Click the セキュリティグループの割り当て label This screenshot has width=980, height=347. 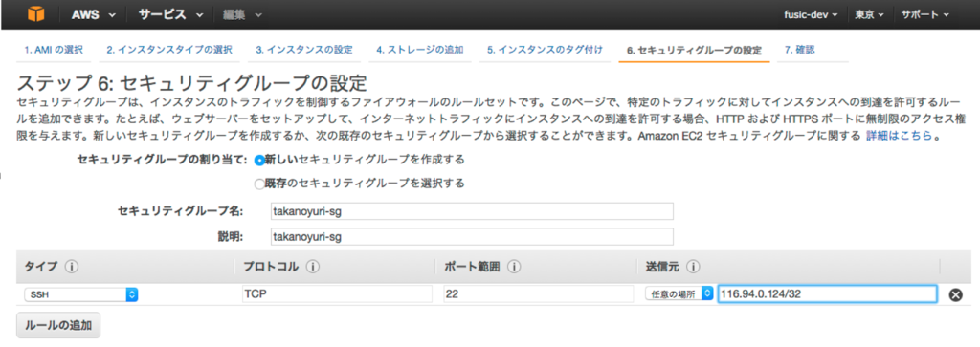pyautogui.click(x=163, y=160)
